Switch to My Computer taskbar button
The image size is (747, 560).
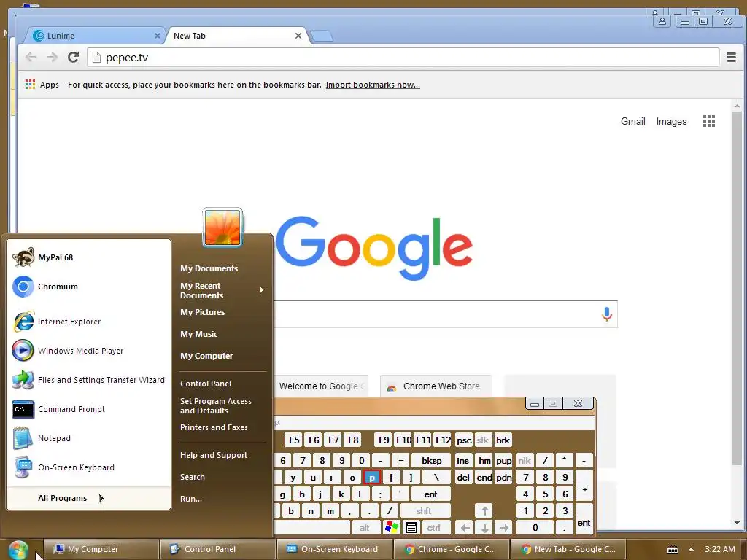(101, 549)
